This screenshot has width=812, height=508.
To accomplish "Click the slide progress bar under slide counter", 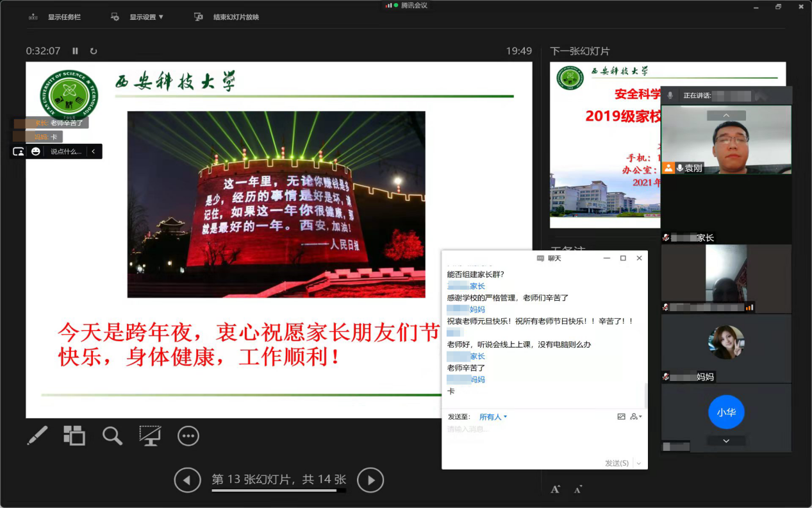I will (x=279, y=491).
